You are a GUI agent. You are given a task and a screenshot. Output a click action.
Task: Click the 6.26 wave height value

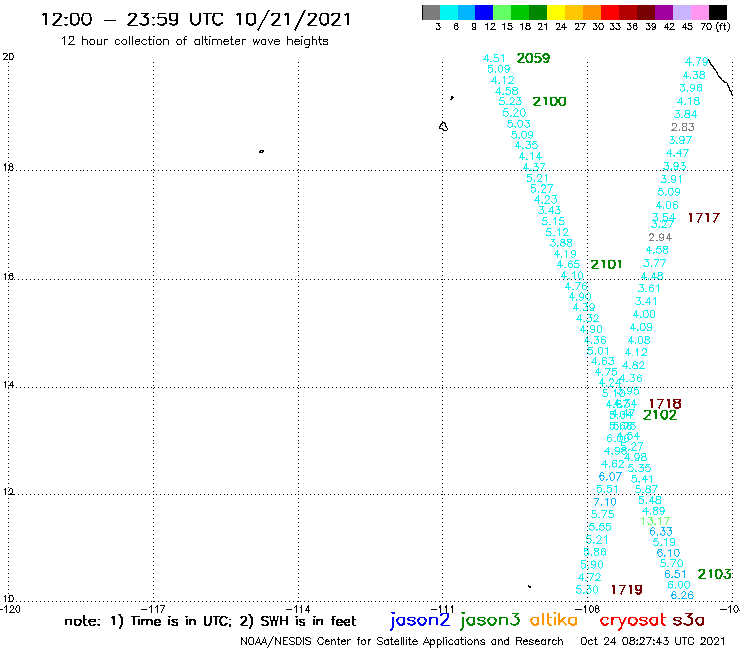pyautogui.click(x=682, y=595)
